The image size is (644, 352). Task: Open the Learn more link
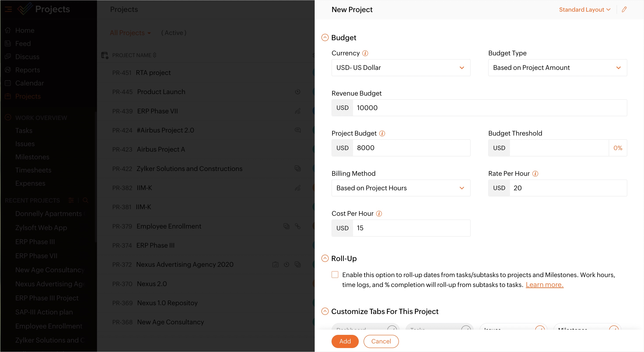pyautogui.click(x=544, y=285)
